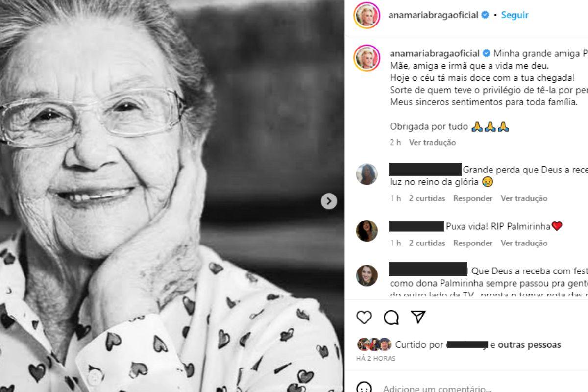Viewport: 588px width, 392px height.
Task: Reply to the first comment
Action: point(473,198)
